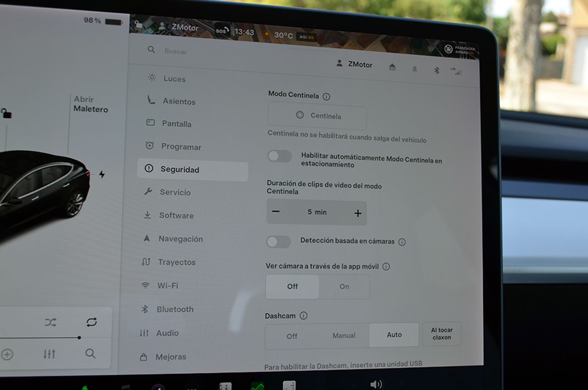Toggle Detección basada en cámaras switch

(x=279, y=242)
